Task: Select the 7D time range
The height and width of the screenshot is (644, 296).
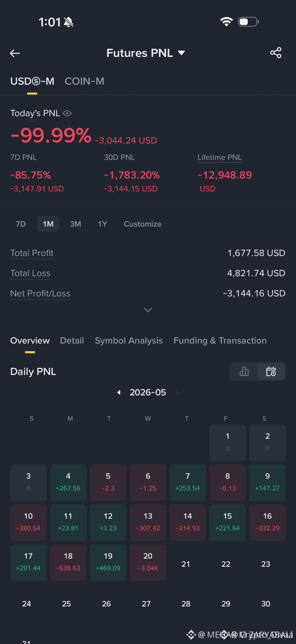Action: (x=21, y=224)
